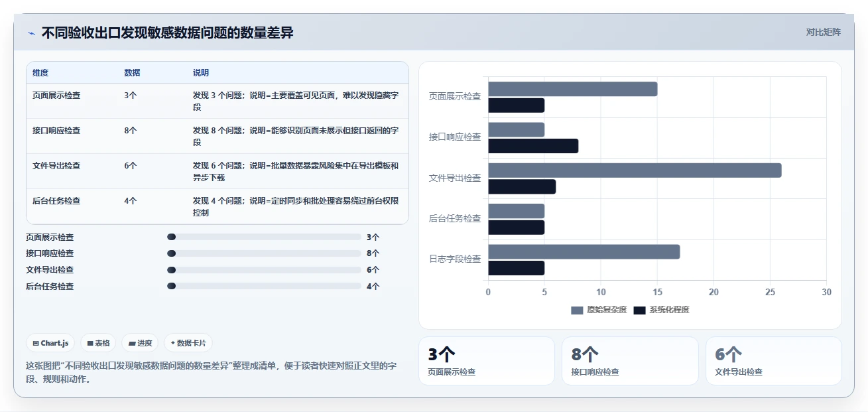Select the 表格 tag chip
This screenshot has height=412, width=868.
[x=98, y=343]
